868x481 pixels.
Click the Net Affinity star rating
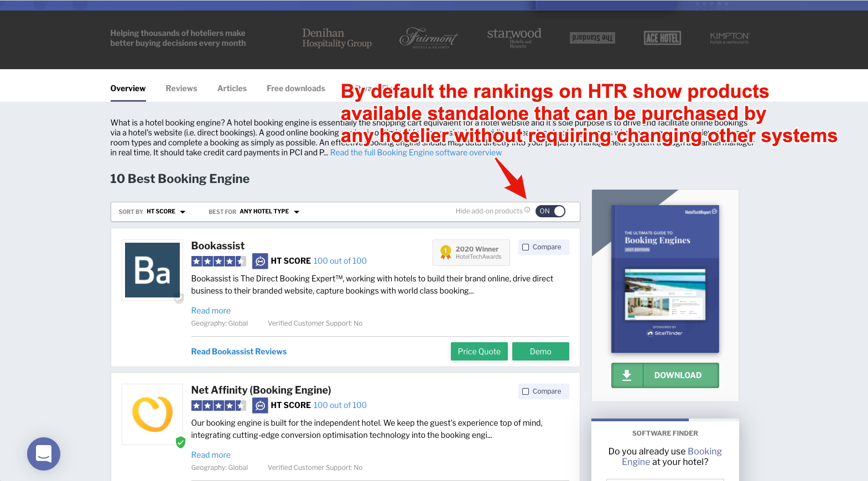click(x=219, y=405)
